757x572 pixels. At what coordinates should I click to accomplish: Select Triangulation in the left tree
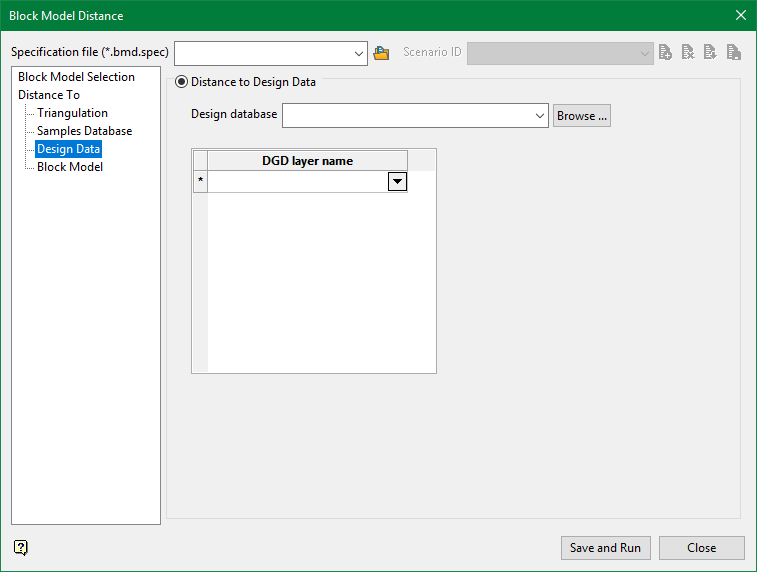click(x=72, y=113)
